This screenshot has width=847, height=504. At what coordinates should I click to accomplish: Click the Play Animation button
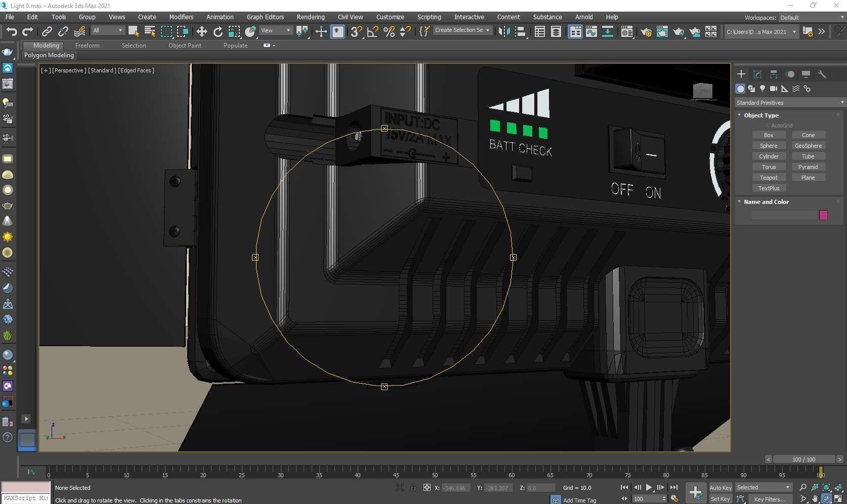[x=649, y=487]
